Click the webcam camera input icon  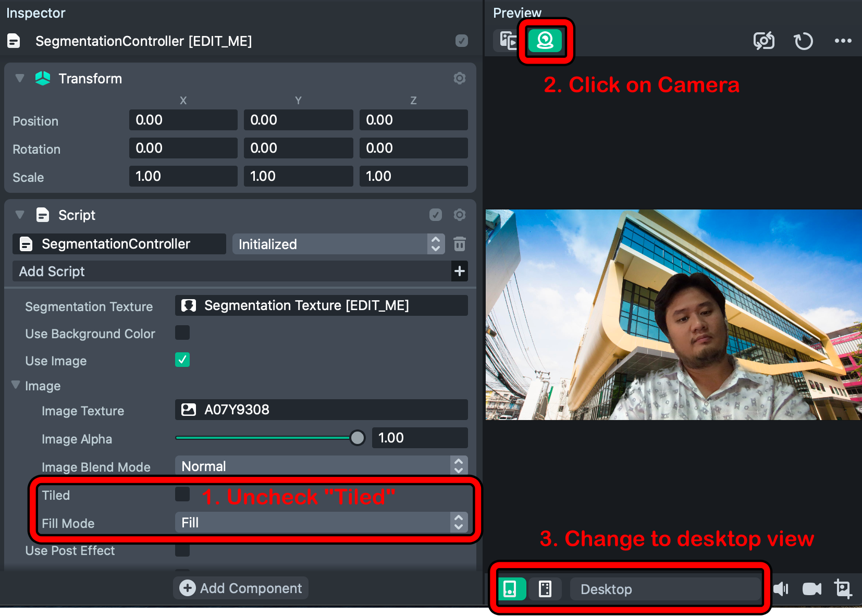coord(545,40)
